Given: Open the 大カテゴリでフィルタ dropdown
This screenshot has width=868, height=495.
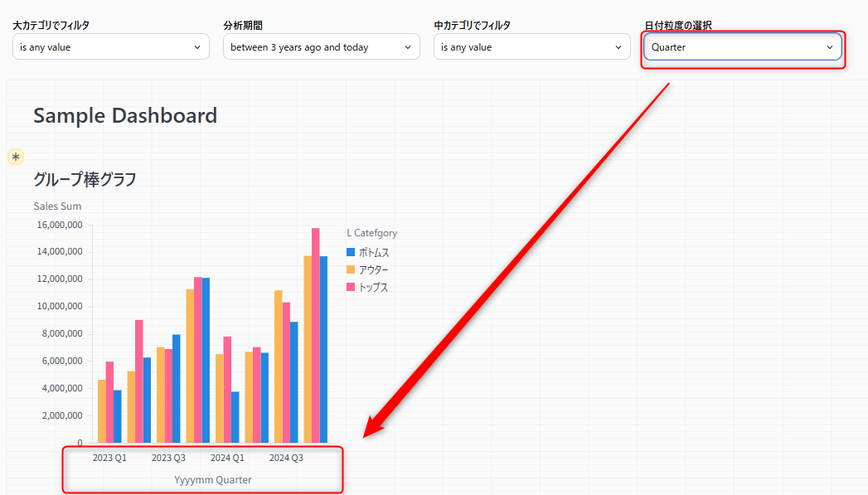Looking at the screenshot, I should click(x=111, y=47).
